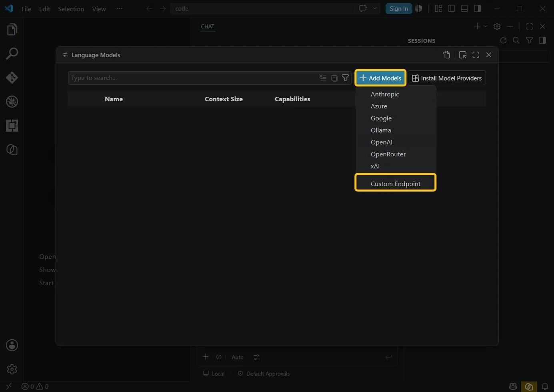Open the Auto model picker

[238, 357]
